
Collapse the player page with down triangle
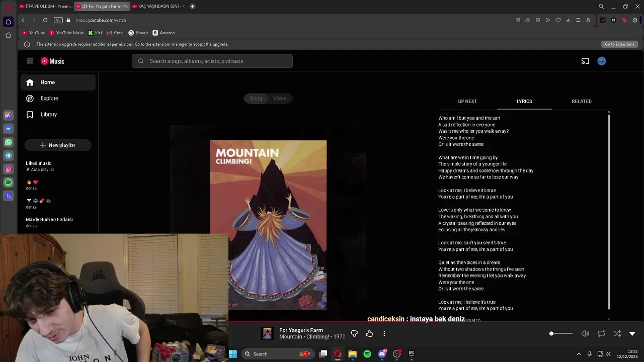632,333
